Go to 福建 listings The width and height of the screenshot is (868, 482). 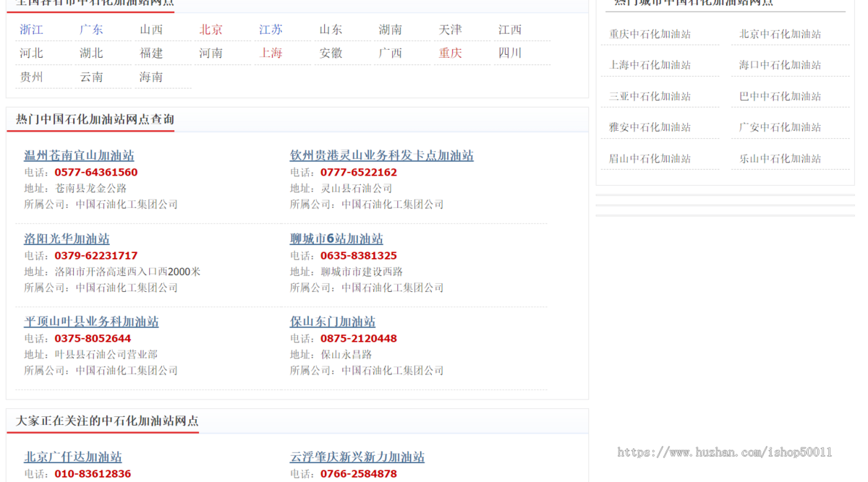pyautogui.click(x=151, y=53)
